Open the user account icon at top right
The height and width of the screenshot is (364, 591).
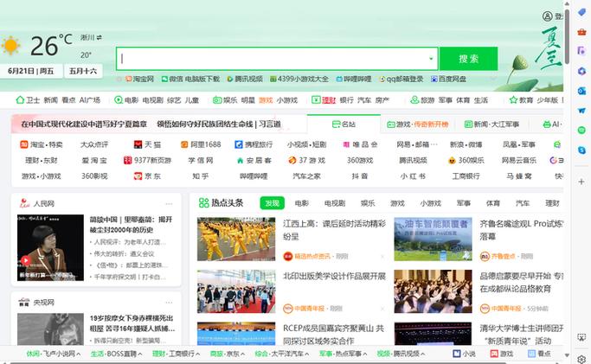click(x=547, y=16)
